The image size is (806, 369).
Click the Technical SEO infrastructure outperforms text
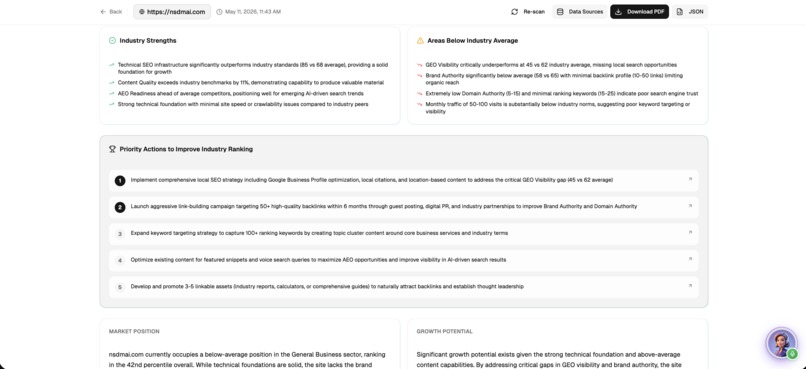point(253,68)
